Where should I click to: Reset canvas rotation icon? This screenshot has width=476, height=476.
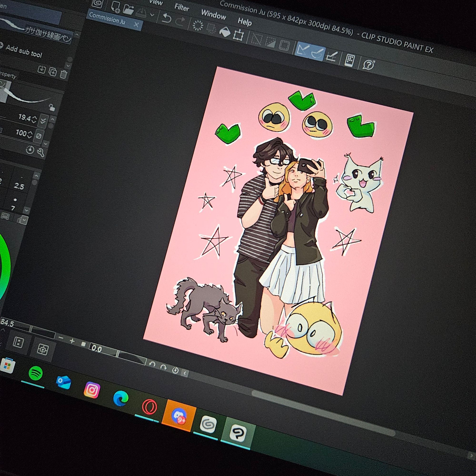[x=175, y=371]
